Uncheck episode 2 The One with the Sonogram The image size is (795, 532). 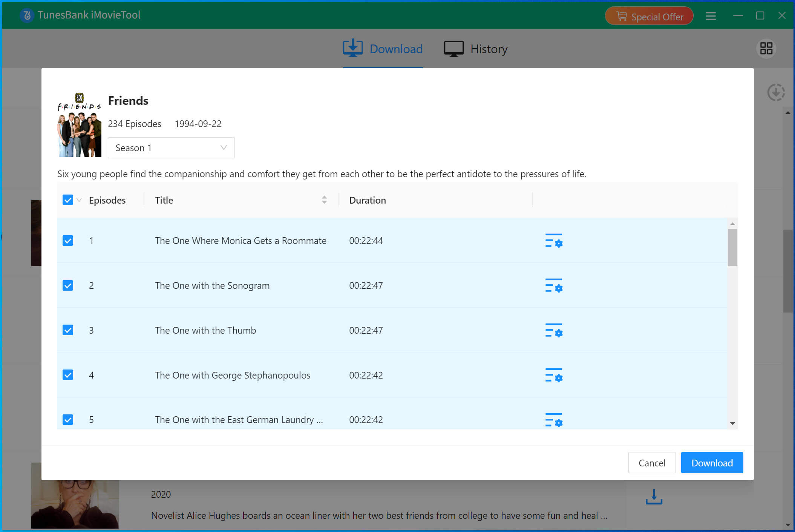(68, 285)
